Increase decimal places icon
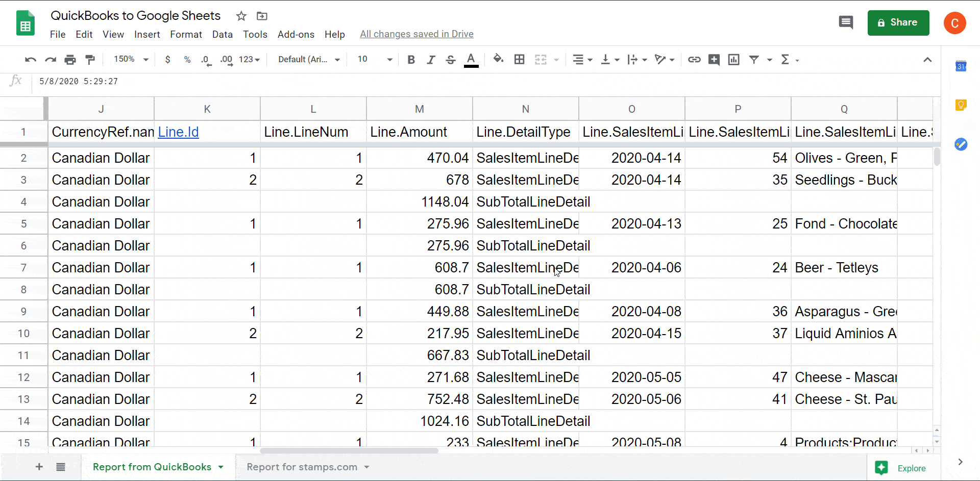980x481 pixels. pyautogui.click(x=226, y=60)
